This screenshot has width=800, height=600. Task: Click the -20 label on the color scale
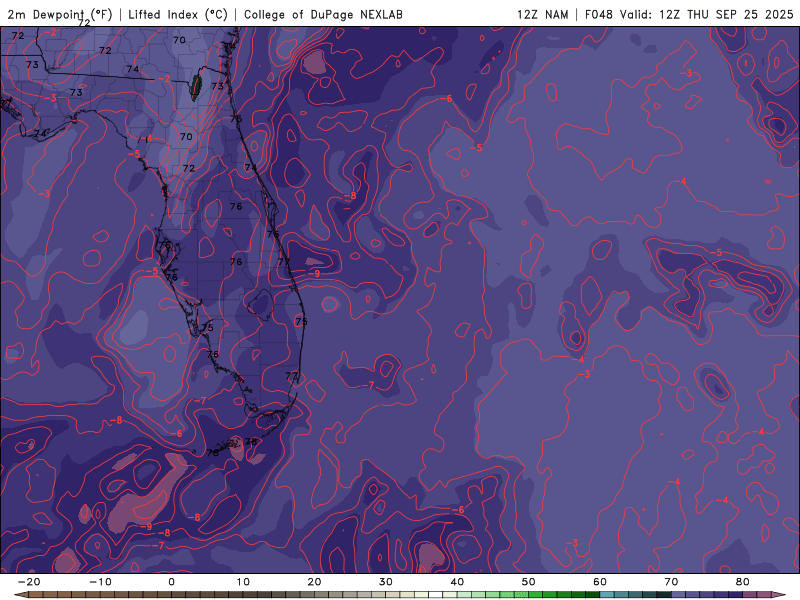pyautogui.click(x=29, y=582)
